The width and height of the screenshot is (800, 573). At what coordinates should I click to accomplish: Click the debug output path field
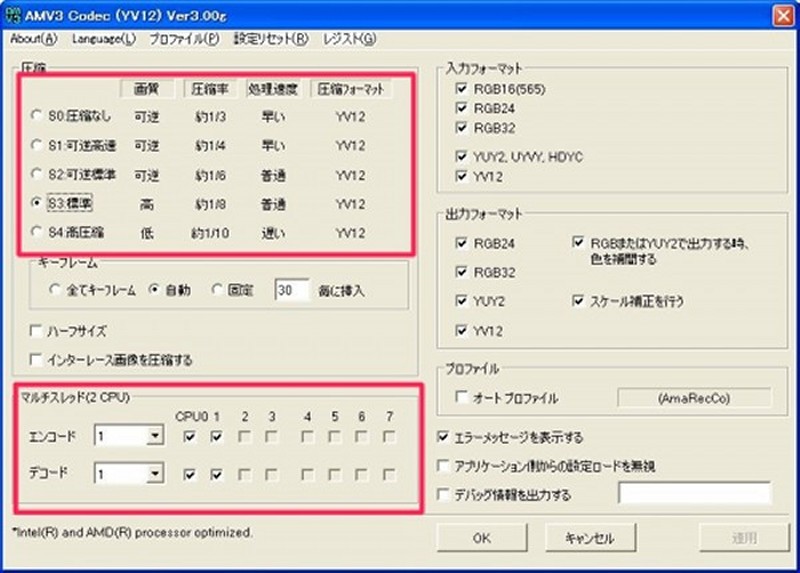coord(694,493)
